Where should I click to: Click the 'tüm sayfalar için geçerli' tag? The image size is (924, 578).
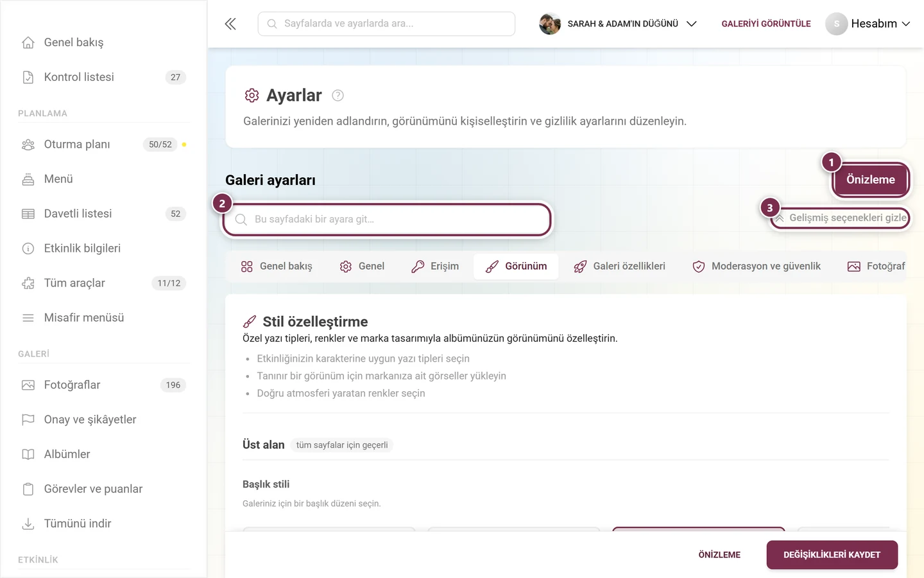coord(342,445)
